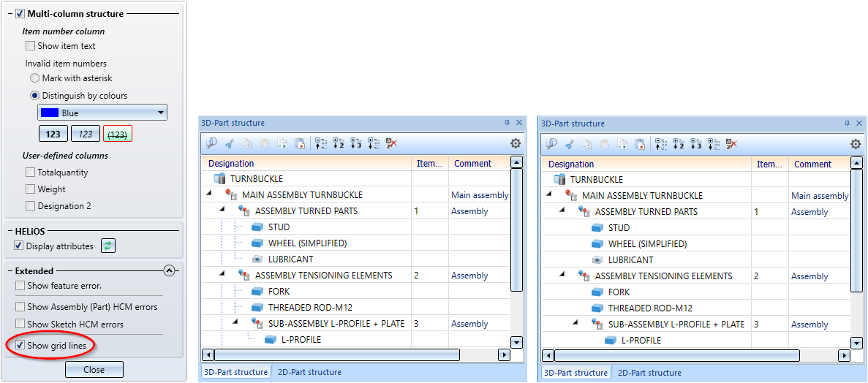The width and height of the screenshot is (868, 383).
Task: Collapse MAIN ASSEMBLY TURNBUCKLE in right panel
Action: [549, 195]
